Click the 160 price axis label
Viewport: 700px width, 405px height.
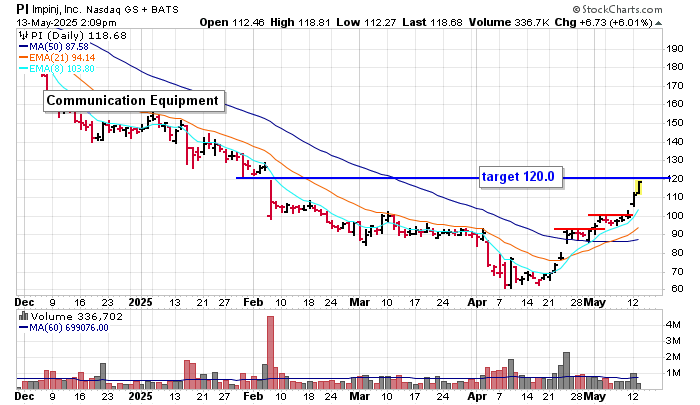coord(675,104)
